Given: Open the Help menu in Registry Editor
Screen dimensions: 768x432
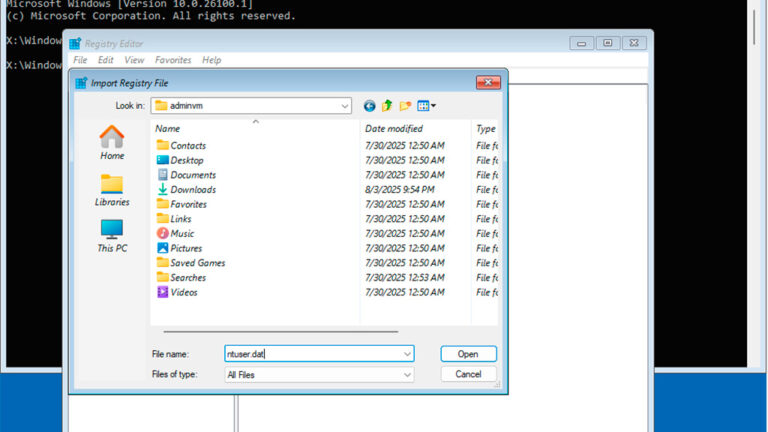Looking at the screenshot, I should (212, 60).
